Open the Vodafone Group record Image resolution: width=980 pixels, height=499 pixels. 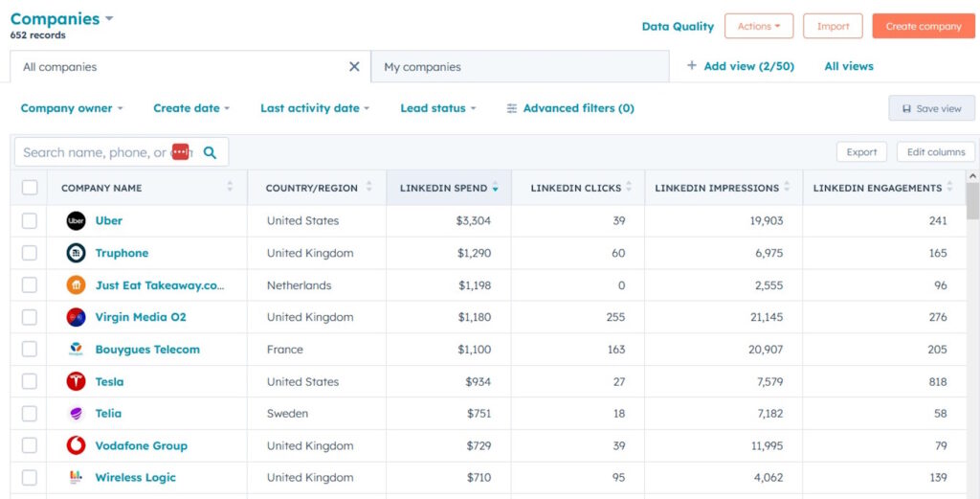point(142,446)
